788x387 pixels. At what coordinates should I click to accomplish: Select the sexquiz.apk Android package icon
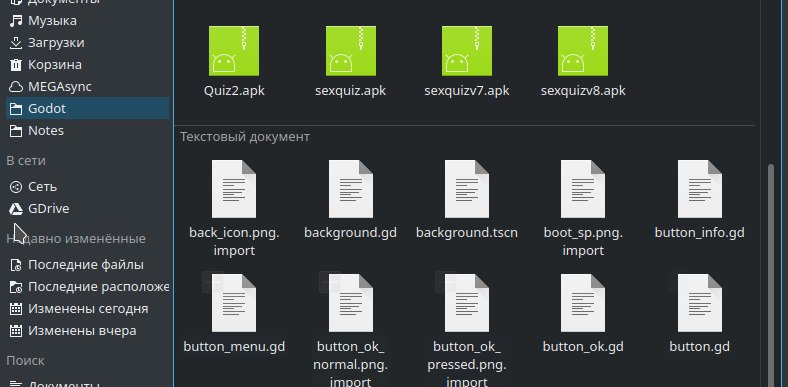pyautogui.click(x=350, y=51)
